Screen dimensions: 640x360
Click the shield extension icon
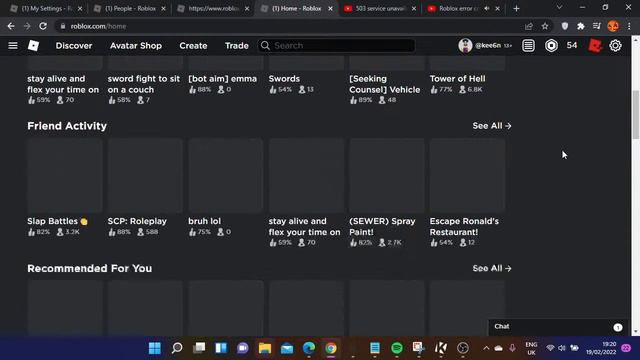(x=564, y=26)
